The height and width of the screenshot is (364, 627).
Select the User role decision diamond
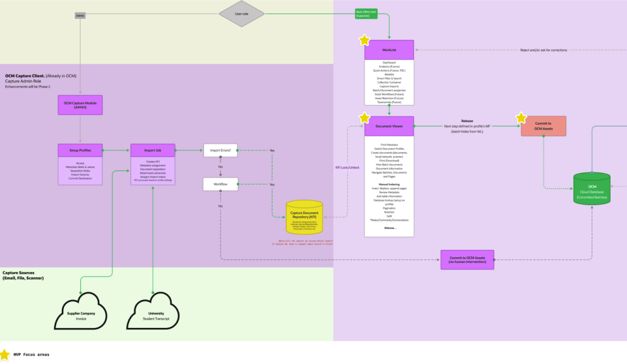pyautogui.click(x=242, y=14)
